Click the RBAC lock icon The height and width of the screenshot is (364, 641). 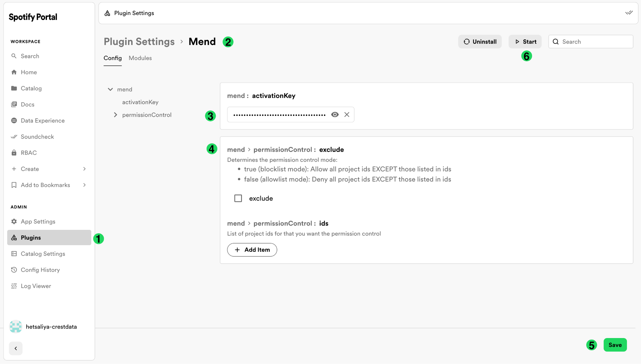(x=14, y=153)
